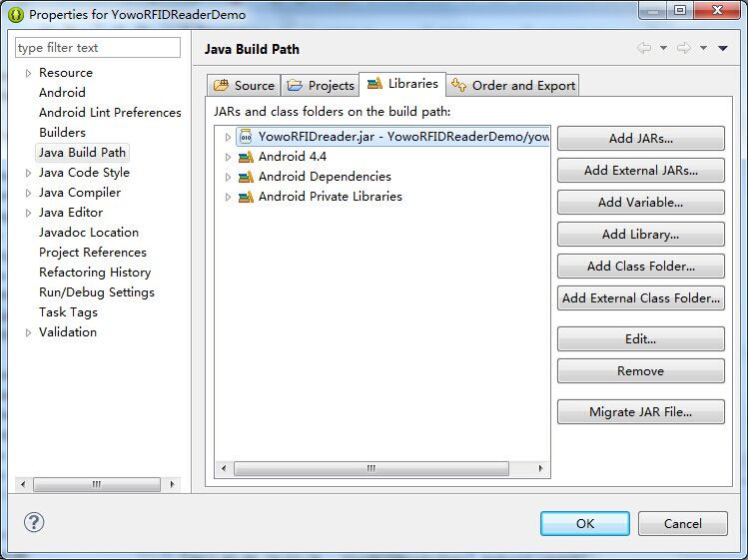The image size is (748, 560).
Task: Click the Android 4.4 library icon
Action: [x=246, y=157]
